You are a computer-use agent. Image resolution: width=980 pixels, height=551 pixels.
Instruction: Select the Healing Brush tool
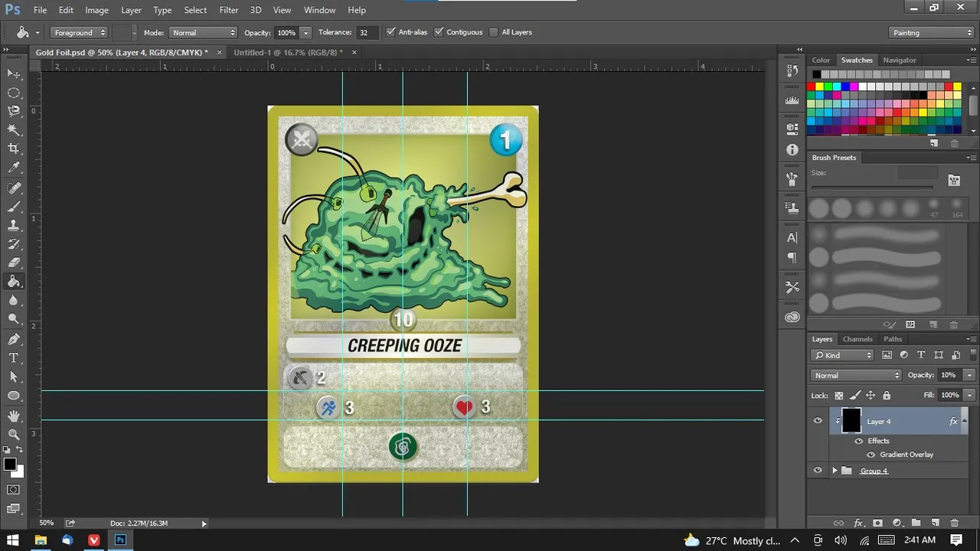(x=14, y=187)
